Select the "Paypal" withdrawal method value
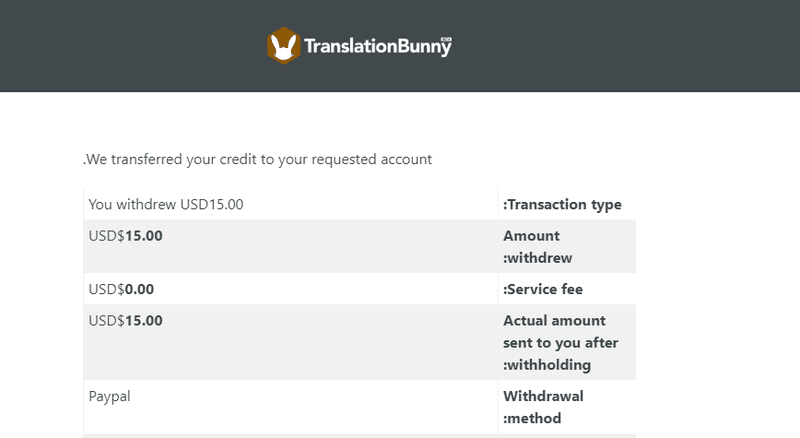Screen dimensions: 800x438 coord(109,395)
